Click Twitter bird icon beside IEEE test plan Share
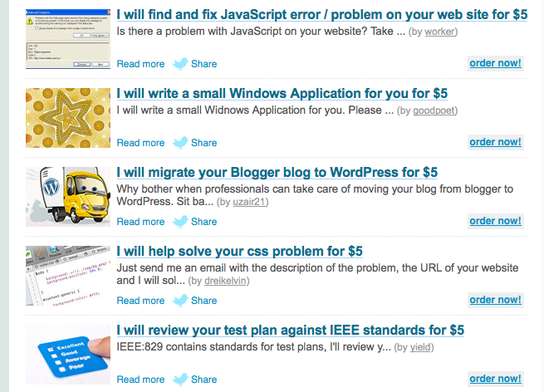 [180, 379]
